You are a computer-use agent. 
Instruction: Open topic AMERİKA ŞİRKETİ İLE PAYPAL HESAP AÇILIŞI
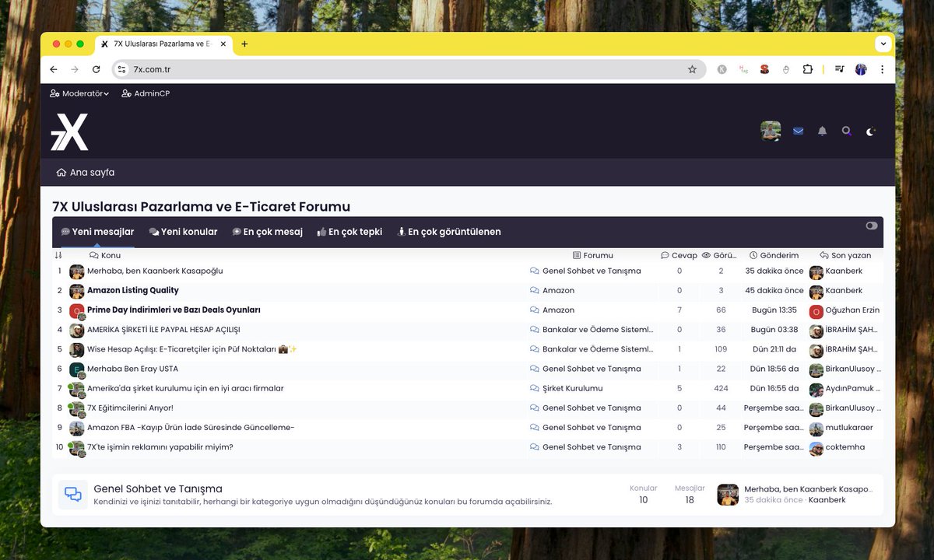pyautogui.click(x=163, y=330)
